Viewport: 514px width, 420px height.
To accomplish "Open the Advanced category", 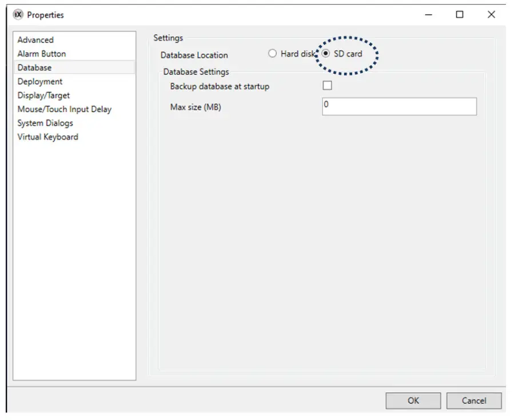I will click(74, 40).
